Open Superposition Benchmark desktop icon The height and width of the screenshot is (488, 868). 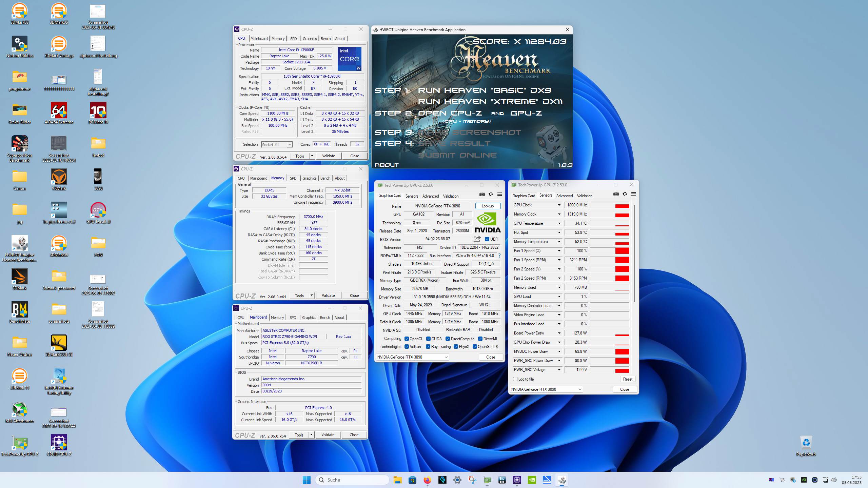point(20,149)
